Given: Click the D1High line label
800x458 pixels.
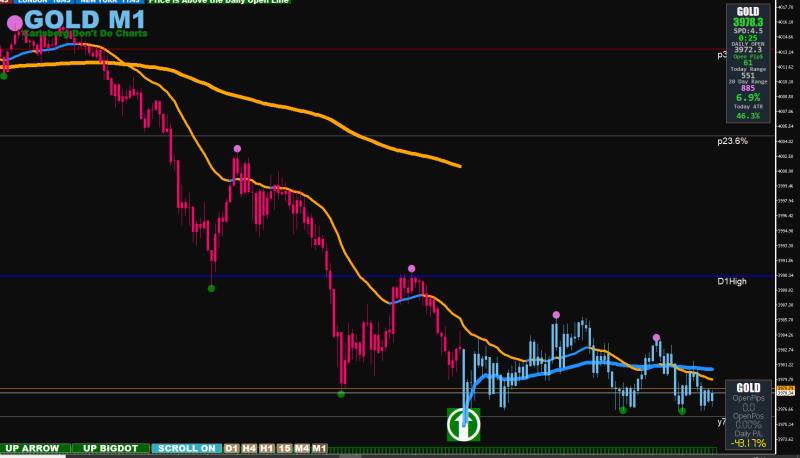Looking at the screenshot, I should [732, 282].
